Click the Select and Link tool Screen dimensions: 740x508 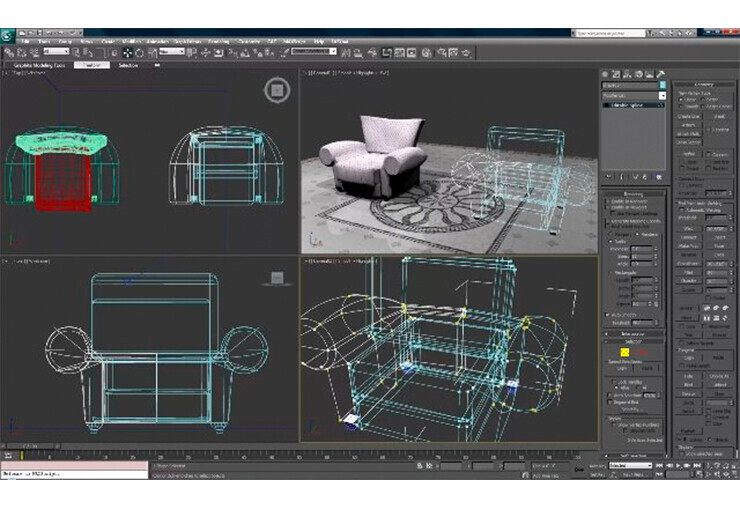click(8, 52)
